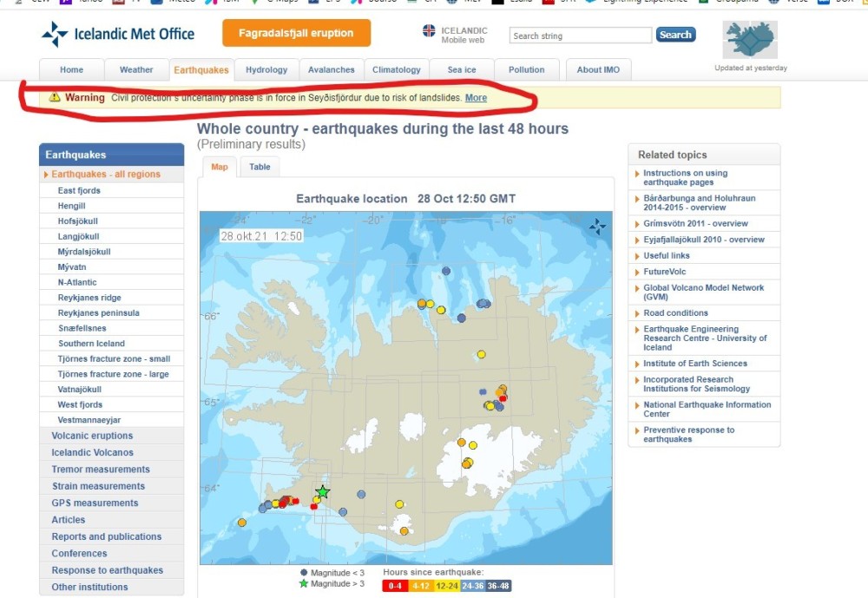868x598 pixels.
Task: Click the More link in warning banner
Action: point(476,98)
